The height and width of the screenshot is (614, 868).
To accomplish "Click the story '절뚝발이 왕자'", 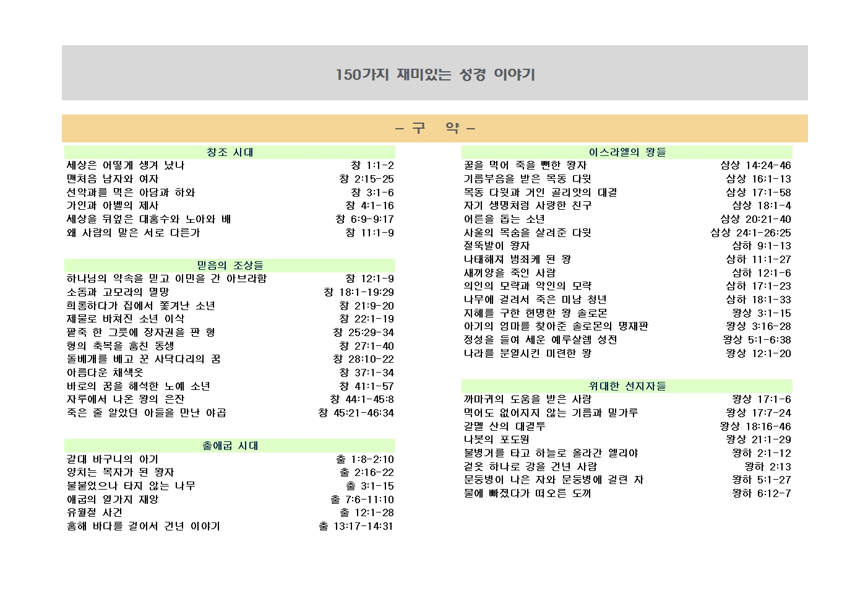I will 497,246.
